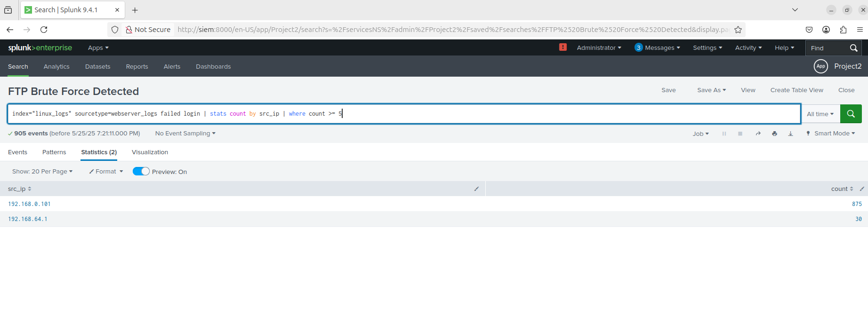Click the 875 count value
Screen dimensions: 868x324
coord(857,204)
